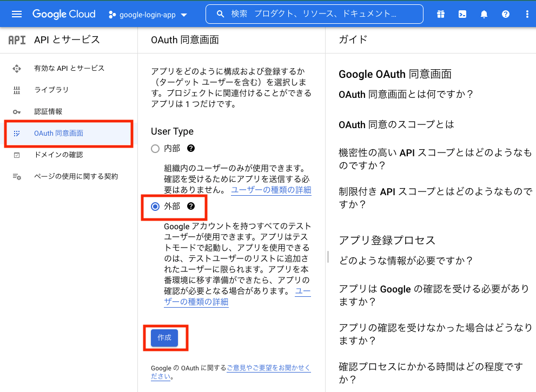Click the API とサービス sidebar title
The image size is (536, 392).
67,40
